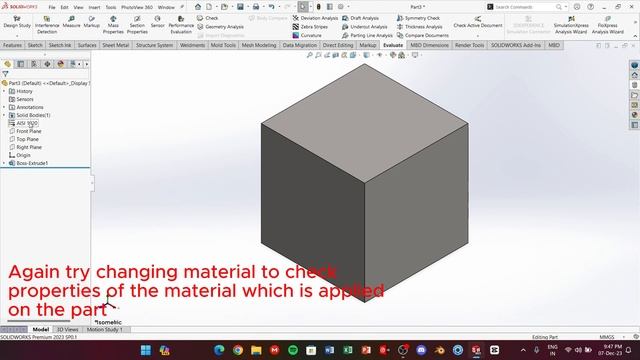Open Section Properties

137,25
